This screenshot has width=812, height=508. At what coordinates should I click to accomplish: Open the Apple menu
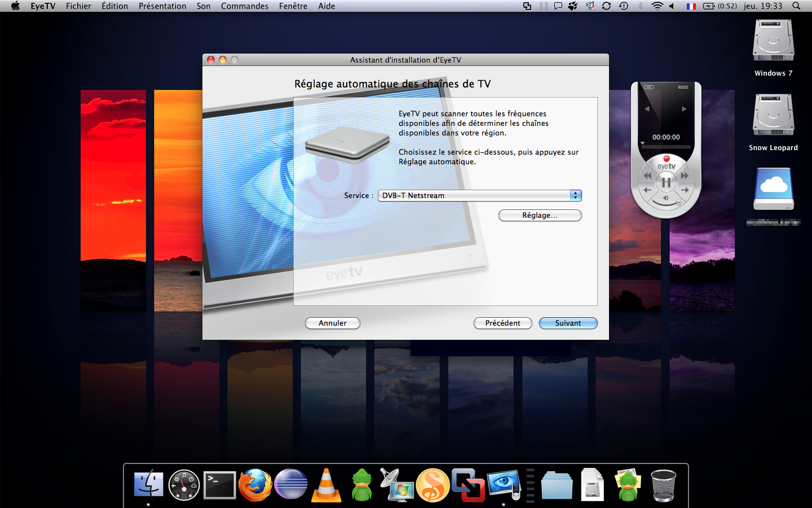click(15, 6)
